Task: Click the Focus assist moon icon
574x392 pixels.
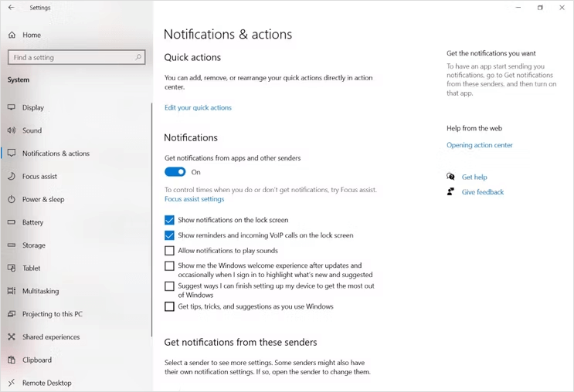Action: tap(12, 176)
